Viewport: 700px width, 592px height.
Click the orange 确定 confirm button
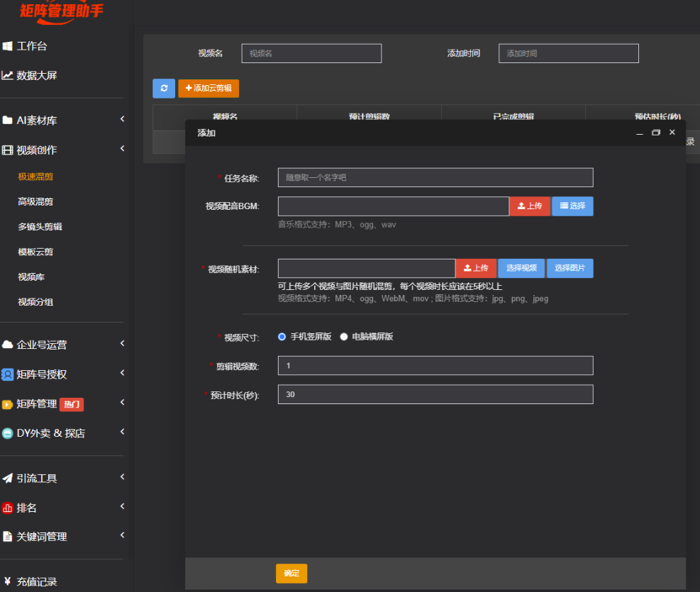tap(291, 574)
